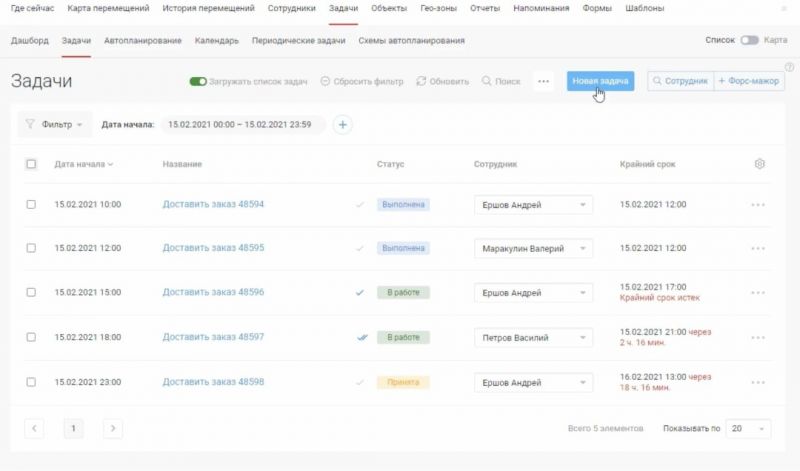Open employee dropdown showing Маракулин Валерий
800x471 pixels.
[533, 248]
